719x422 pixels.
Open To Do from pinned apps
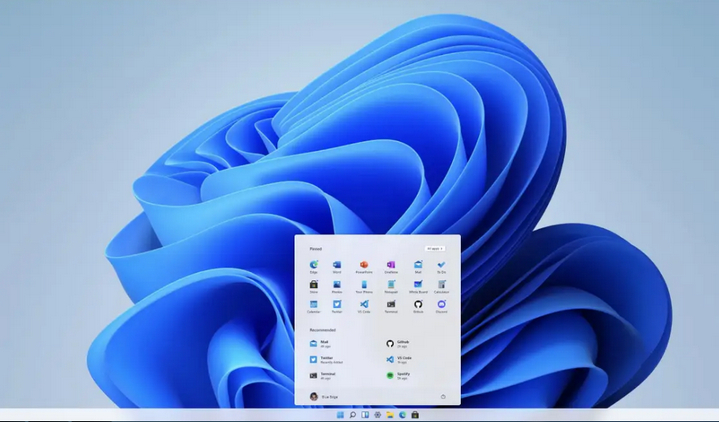[x=442, y=267]
